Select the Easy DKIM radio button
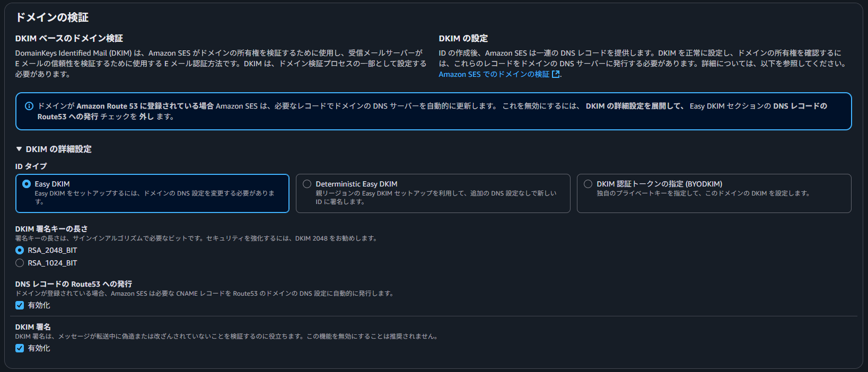 tap(27, 184)
